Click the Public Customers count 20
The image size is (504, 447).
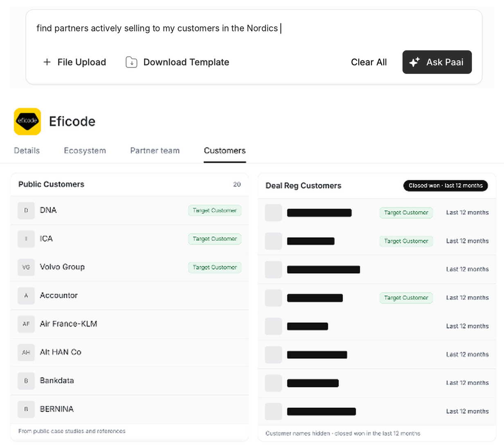click(237, 185)
